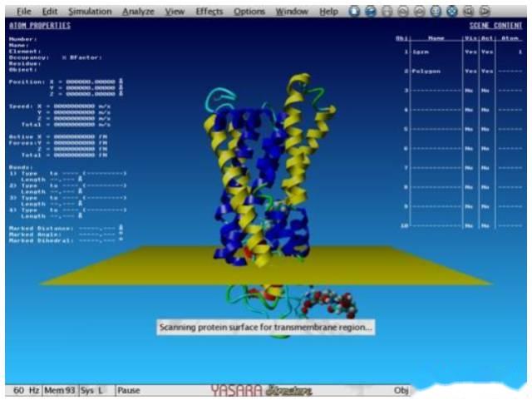The height and width of the screenshot is (400, 532).
Task: Click empty object row 8 name
Action: [436, 187]
